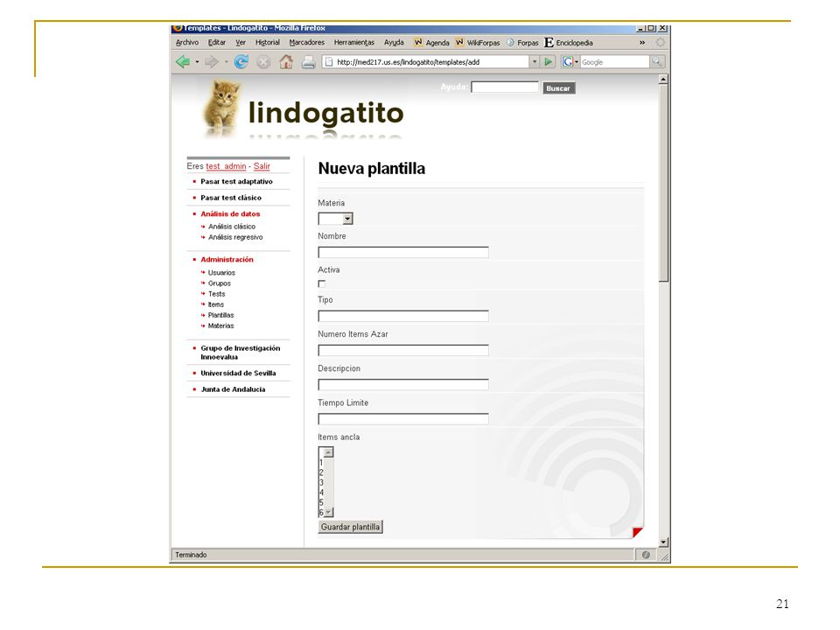Visit Universidad de Sevilla link

238,374
